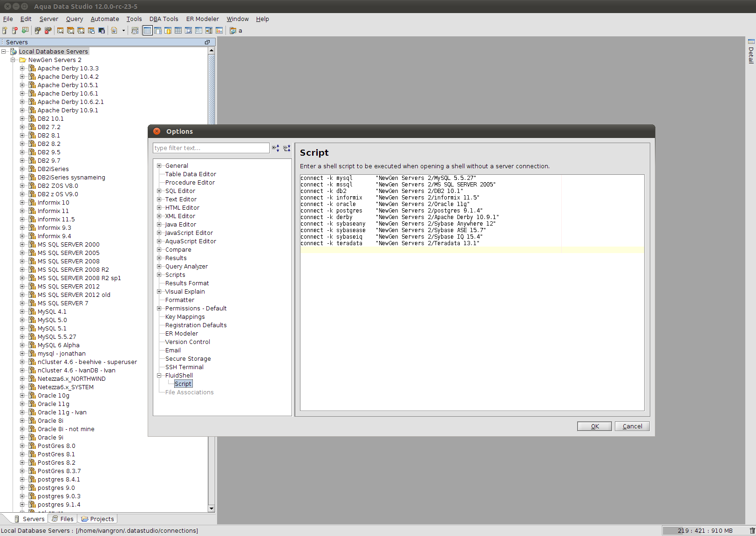Click the register new server toolbar icon
The width and height of the screenshot is (756, 536).
5,31
